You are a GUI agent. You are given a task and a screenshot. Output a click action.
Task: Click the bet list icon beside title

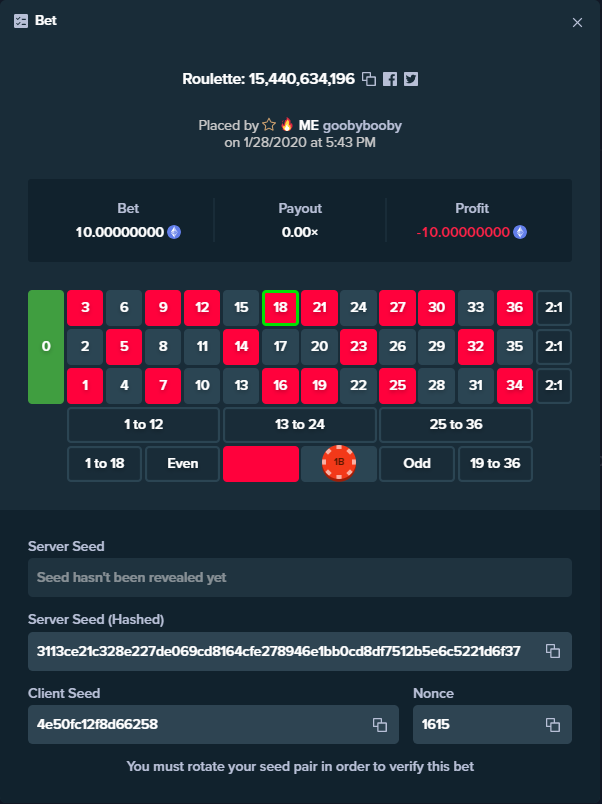coord(21,21)
